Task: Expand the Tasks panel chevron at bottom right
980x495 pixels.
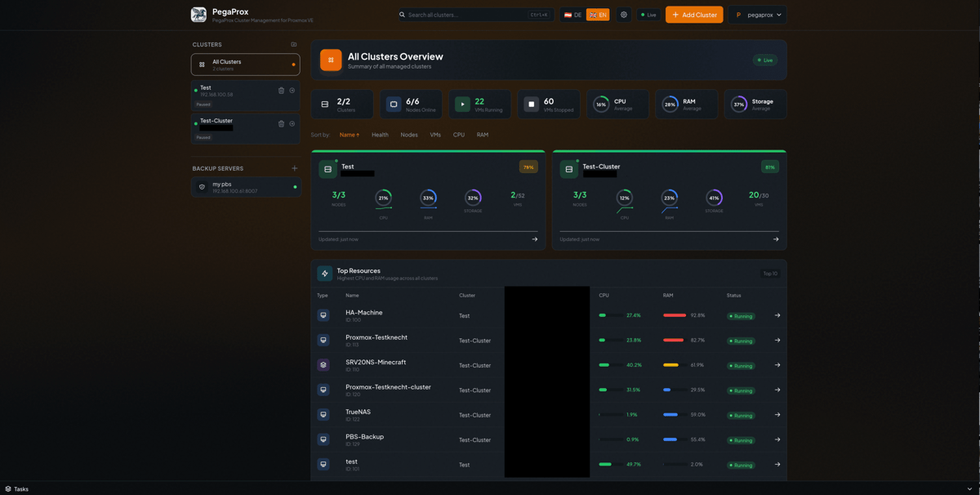Action: (969, 488)
